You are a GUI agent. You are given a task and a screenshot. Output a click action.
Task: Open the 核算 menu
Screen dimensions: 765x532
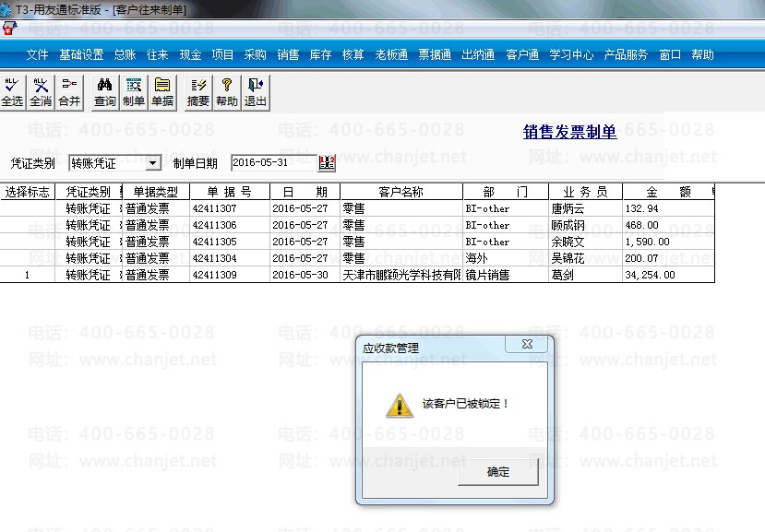(x=353, y=54)
